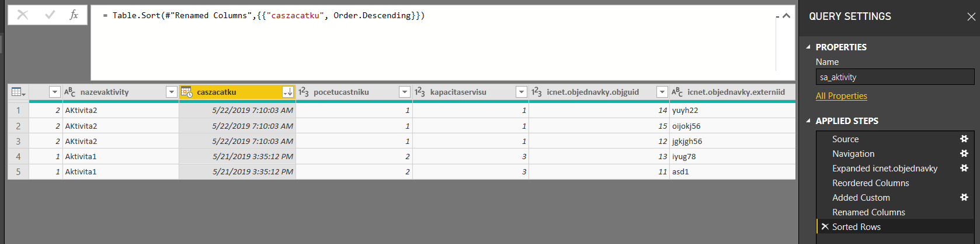This screenshot has height=244, width=980.
Task: Collapse the formula bar with the chevron
Action: [786, 16]
